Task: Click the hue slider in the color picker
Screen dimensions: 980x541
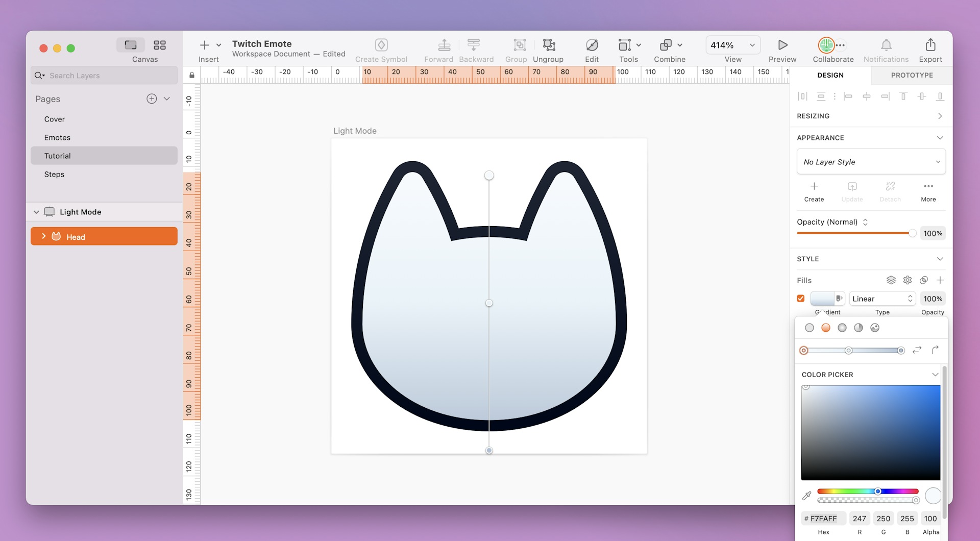Action: (868, 491)
